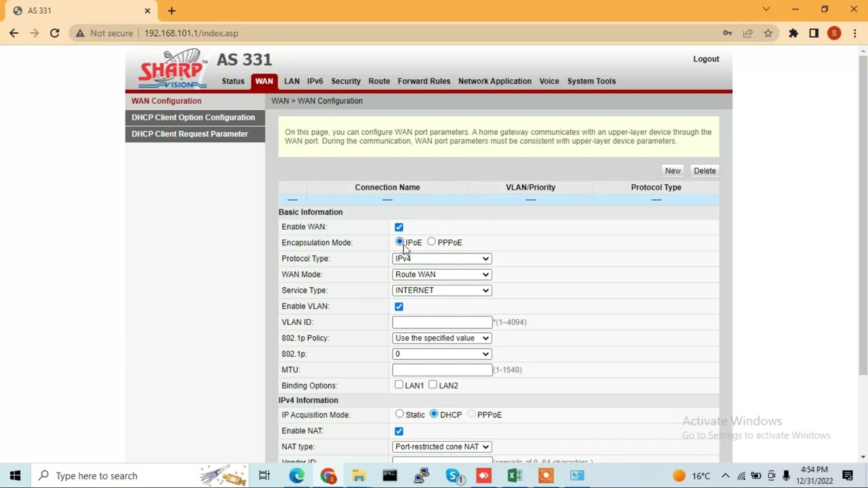This screenshot has height=488, width=868.
Task: Open File Explorer from taskbar
Action: 359,475
